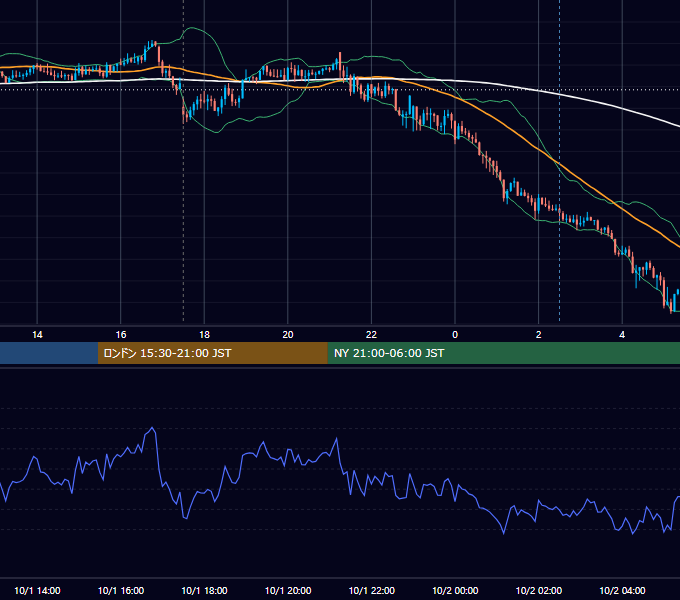Image resolution: width=680 pixels, height=600 pixels.
Task: Click the '0' hour label on price chart axis
Action: (x=455, y=335)
